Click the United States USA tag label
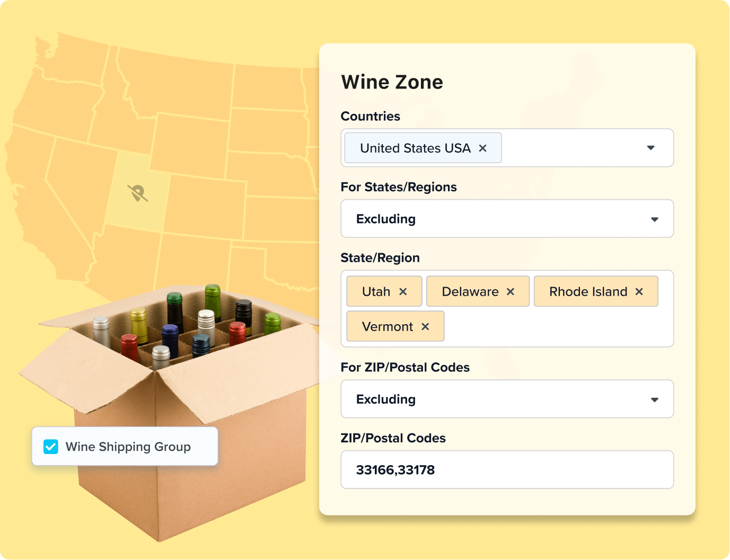Viewport: 730px width, 560px height. [x=415, y=148]
